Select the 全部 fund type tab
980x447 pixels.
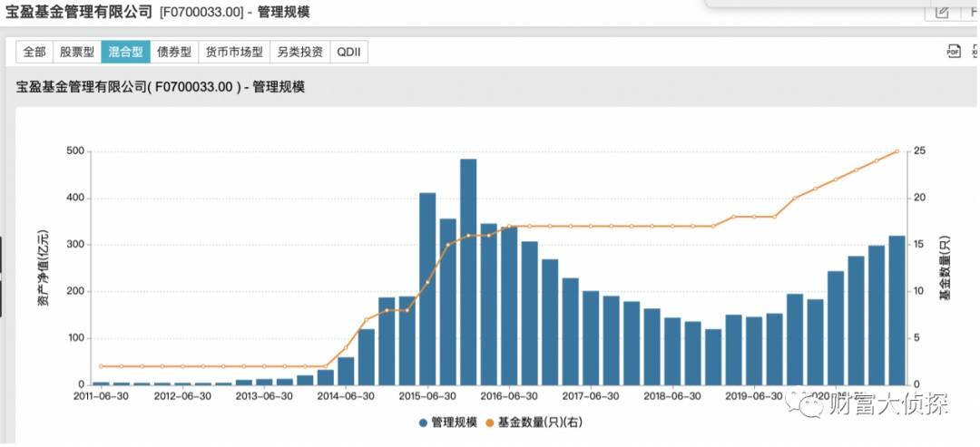click(34, 52)
